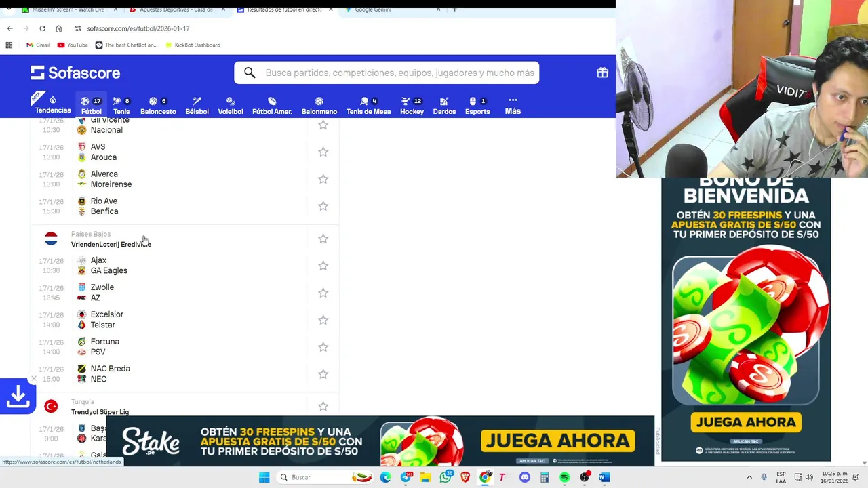
Task: Favorite the Excelsior vs Telstar match
Action: (323, 320)
